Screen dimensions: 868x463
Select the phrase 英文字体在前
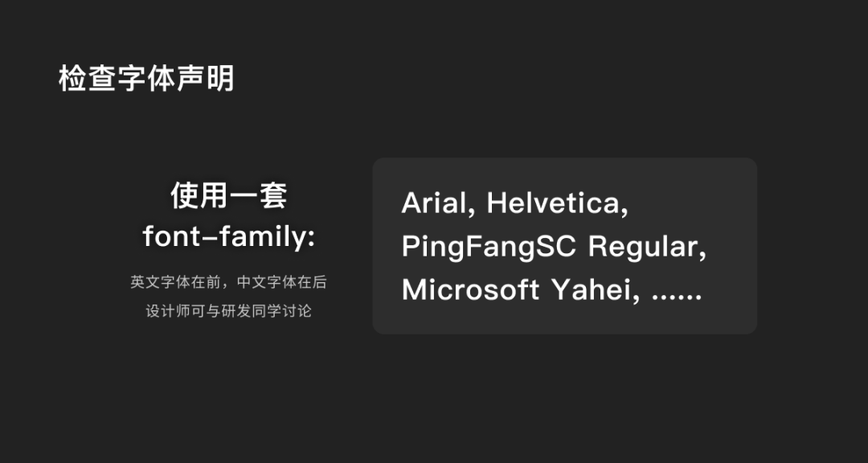171,282
